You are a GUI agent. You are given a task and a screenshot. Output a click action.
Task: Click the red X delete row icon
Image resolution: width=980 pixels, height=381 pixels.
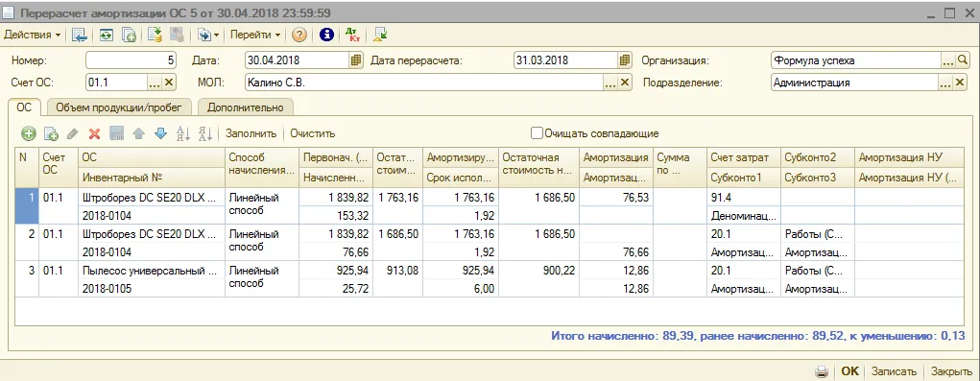(x=94, y=133)
